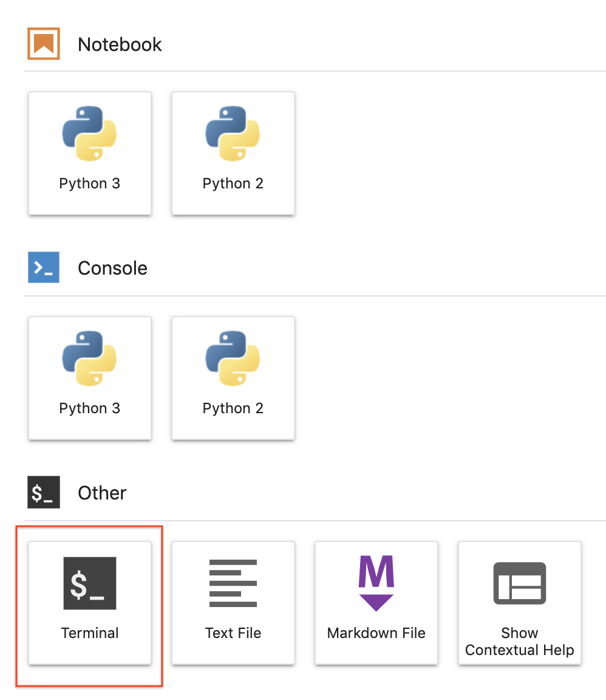Click the Console section heading

click(112, 269)
